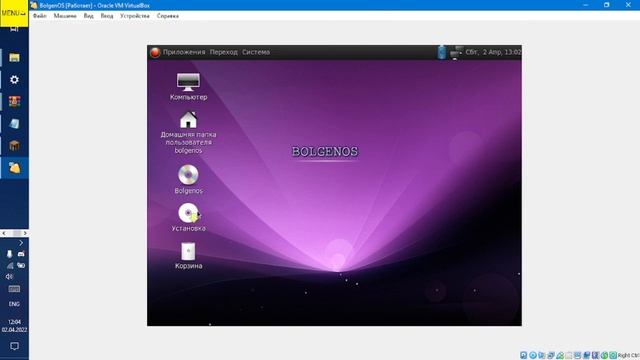Launch the Установка installer icon
The height and width of the screenshot is (360, 640).
tap(188, 217)
